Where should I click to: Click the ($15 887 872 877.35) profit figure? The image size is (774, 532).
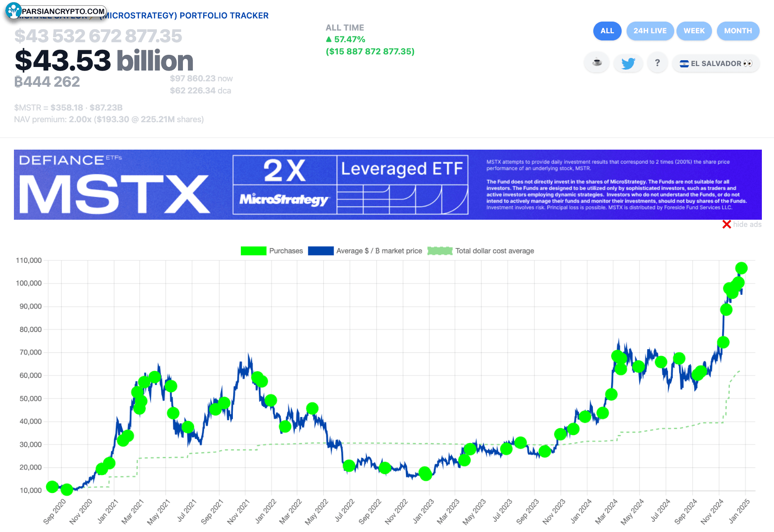coord(370,52)
